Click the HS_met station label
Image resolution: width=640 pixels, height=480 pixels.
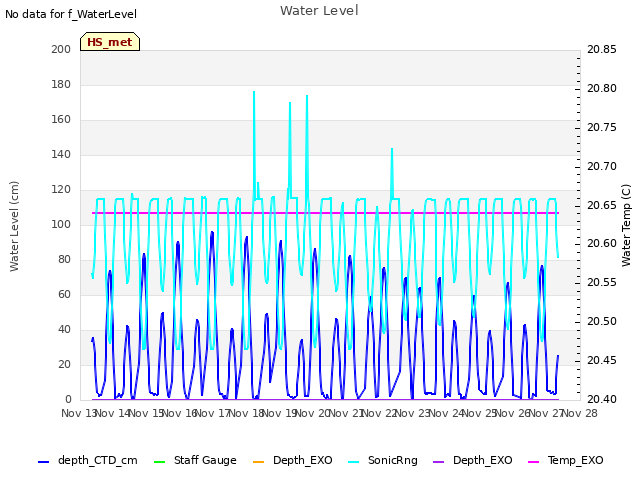[x=110, y=42]
